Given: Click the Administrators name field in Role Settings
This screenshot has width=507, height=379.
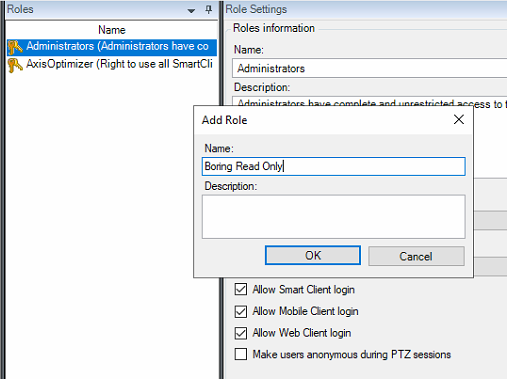Looking at the screenshot, I should [x=369, y=68].
